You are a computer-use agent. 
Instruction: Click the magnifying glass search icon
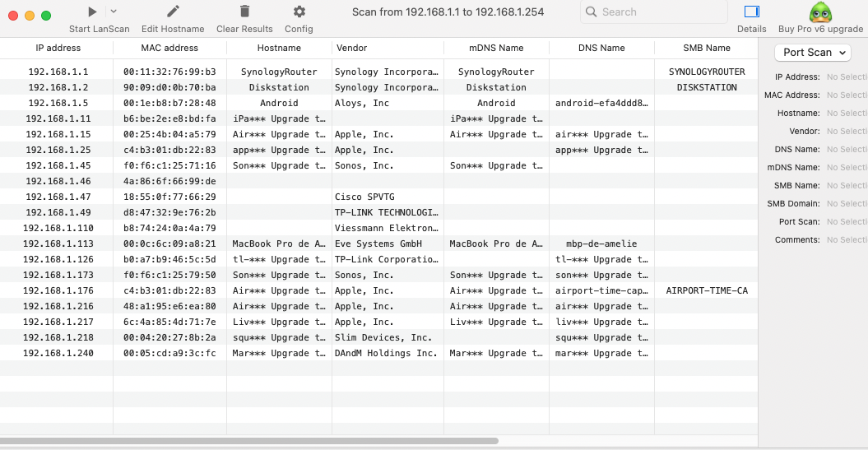[592, 12]
